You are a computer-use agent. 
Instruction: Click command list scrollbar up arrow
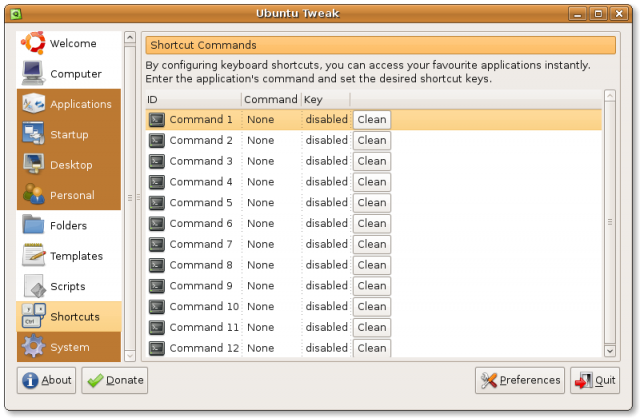(610, 96)
